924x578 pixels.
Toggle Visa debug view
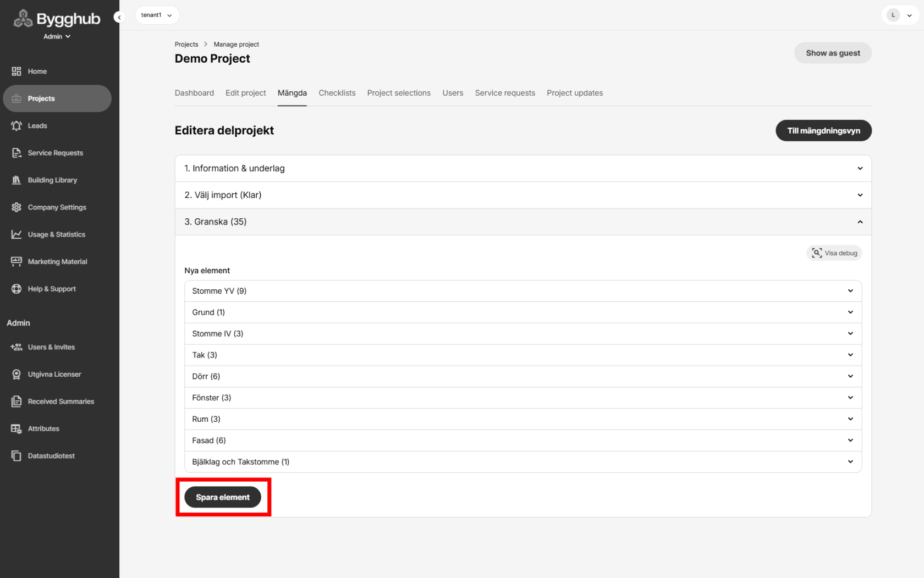[834, 253]
